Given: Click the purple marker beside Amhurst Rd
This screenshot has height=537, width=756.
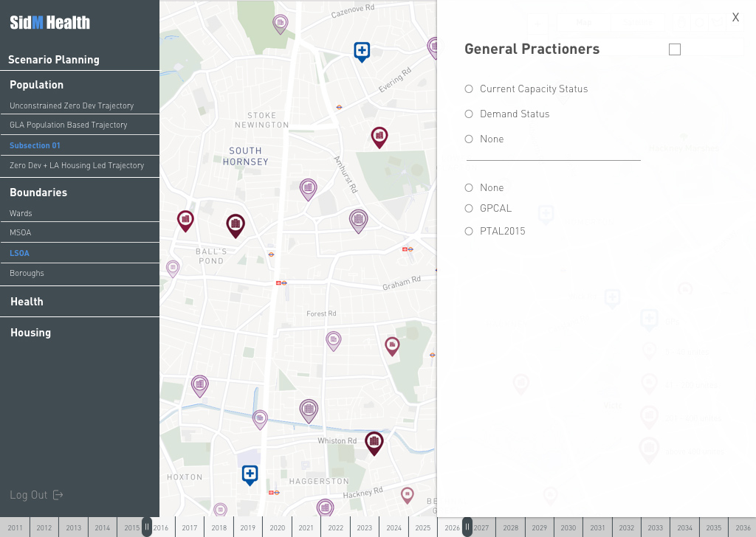Looking at the screenshot, I should [358, 220].
